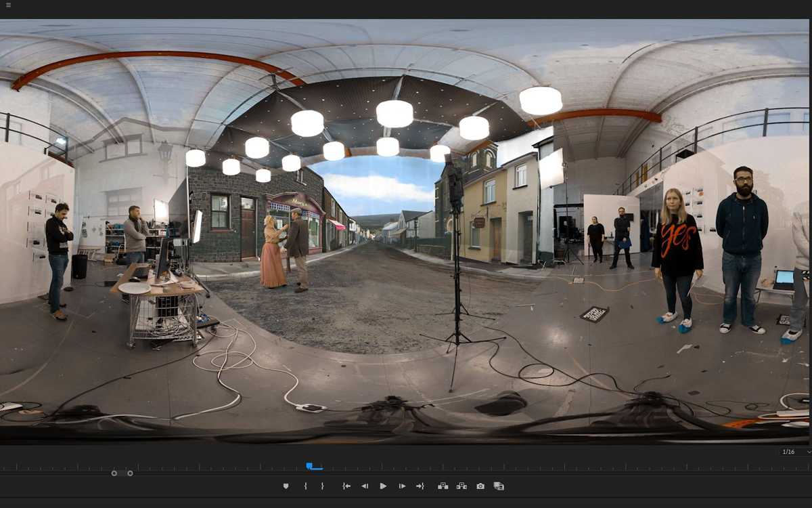Click the right handle of the zoom scroll bar

tap(130, 473)
